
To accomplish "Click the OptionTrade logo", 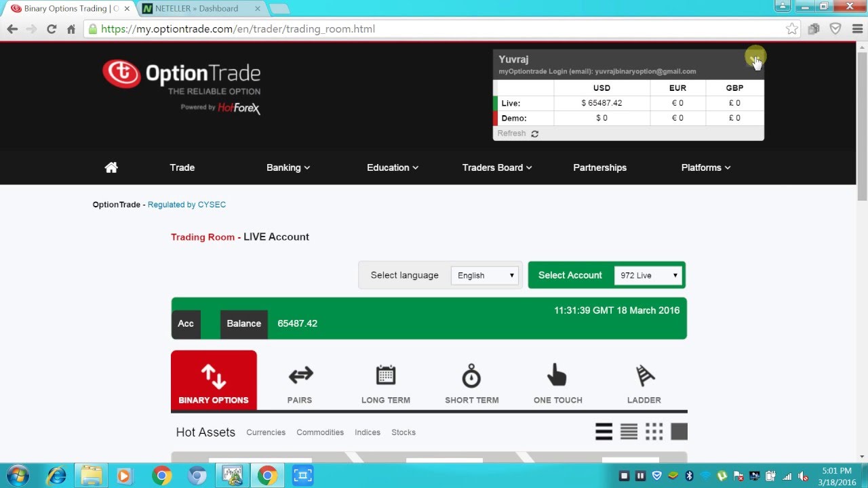I will click(x=182, y=87).
